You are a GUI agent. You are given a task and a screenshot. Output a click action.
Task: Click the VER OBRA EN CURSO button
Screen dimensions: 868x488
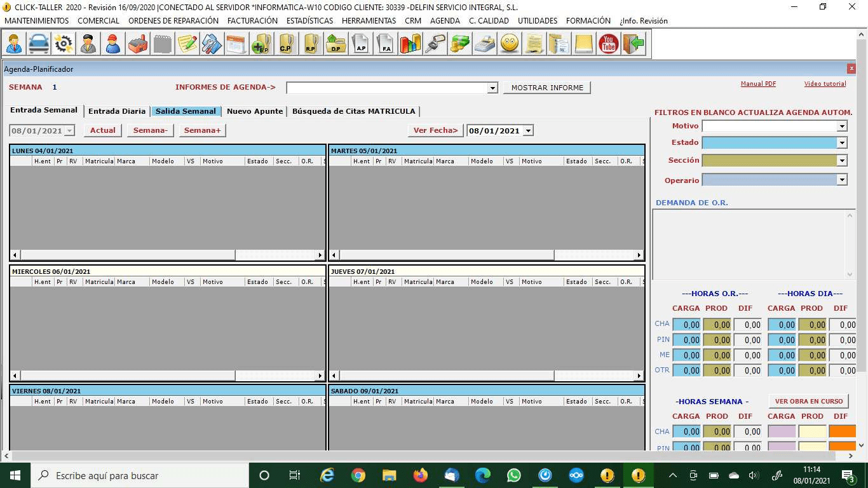(809, 402)
